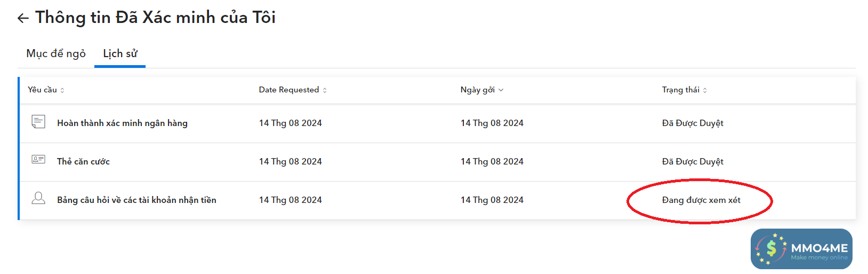Screen dimensions: 868x274
Task: Click Đã Được Duyệt status for Thẻ căn cước
Action: [x=693, y=161]
